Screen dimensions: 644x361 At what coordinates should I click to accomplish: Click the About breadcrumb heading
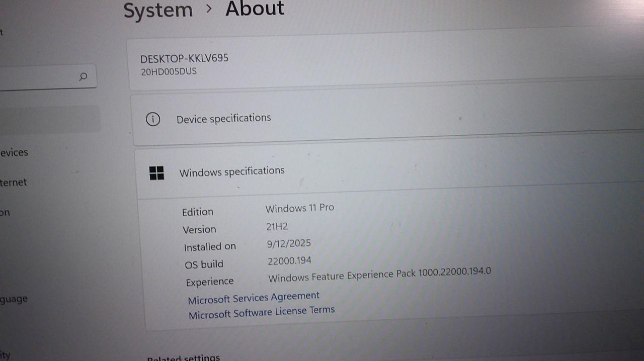(x=255, y=9)
